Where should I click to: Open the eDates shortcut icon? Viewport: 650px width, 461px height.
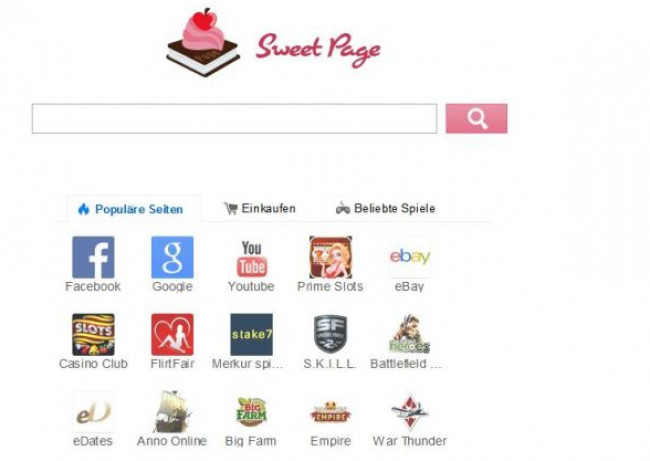[93, 412]
